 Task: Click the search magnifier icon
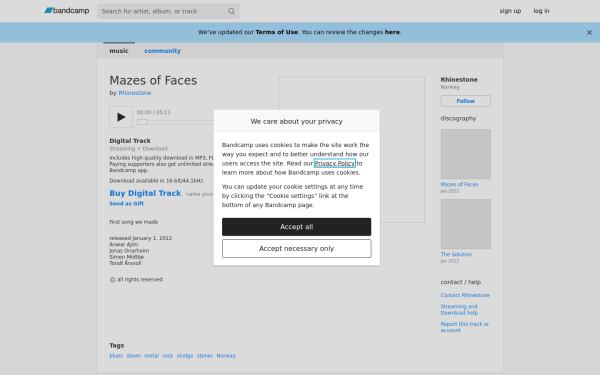[231, 11]
